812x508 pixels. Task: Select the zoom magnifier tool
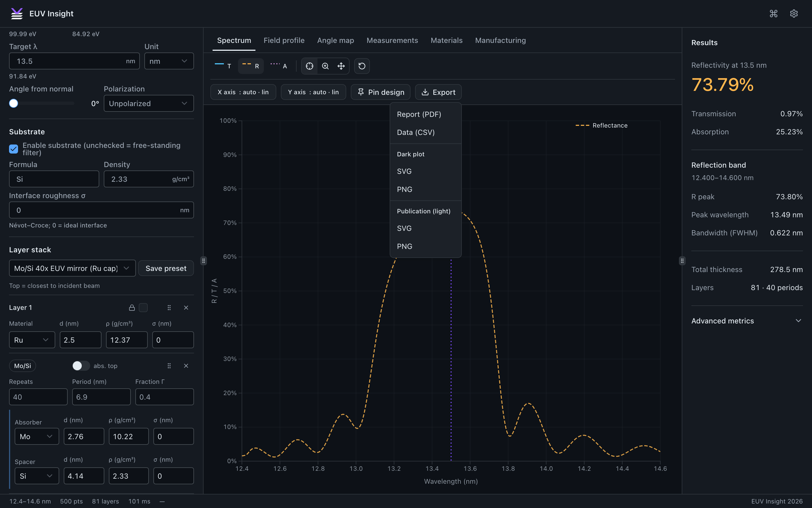point(325,66)
